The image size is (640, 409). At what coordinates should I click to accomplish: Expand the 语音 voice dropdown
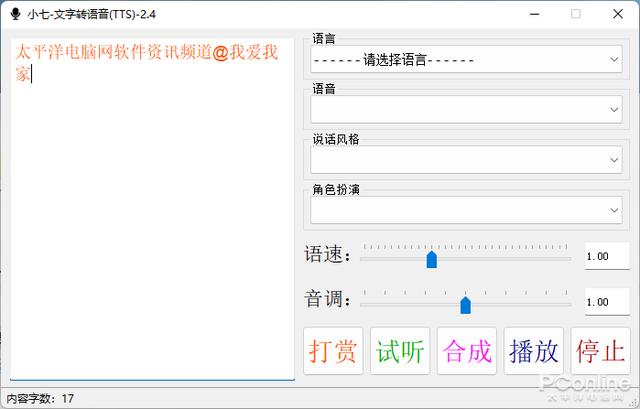pyautogui.click(x=466, y=110)
